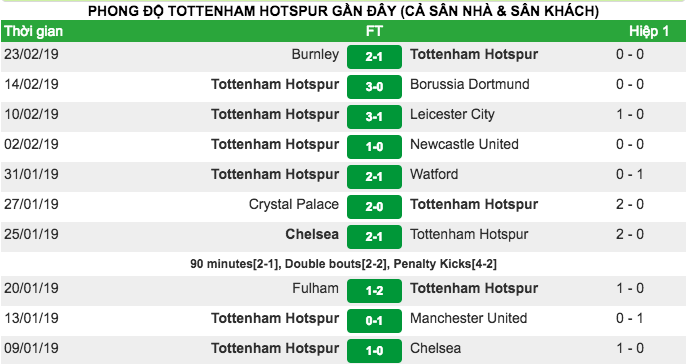The image size is (688, 364).
Task: Click the Thời gian column header
Action: tap(34, 31)
